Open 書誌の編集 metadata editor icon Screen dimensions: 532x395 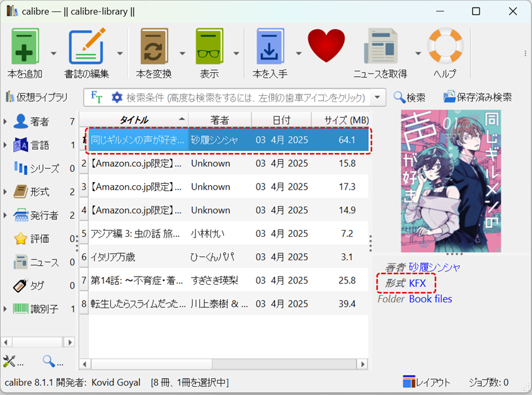coord(87,47)
